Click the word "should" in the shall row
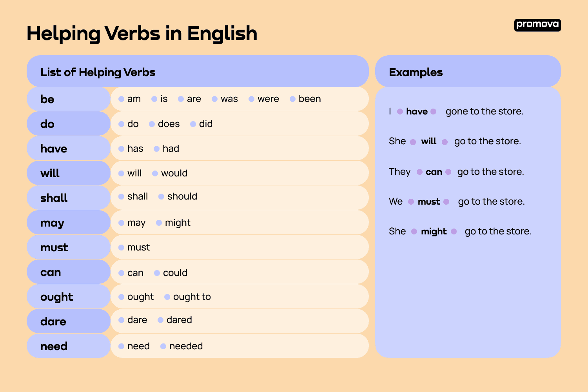This screenshot has width=588, height=392. (x=182, y=196)
